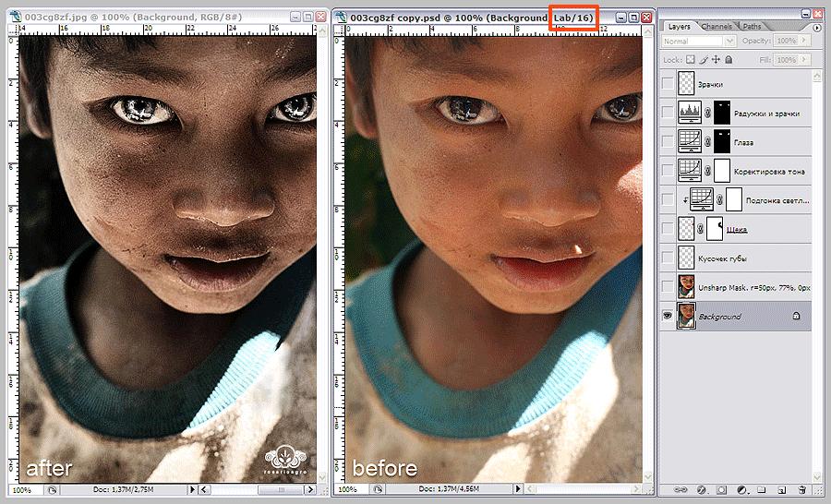Viewport: 831px width, 504px height.
Task: Open status bar arrow menu in copy.psd window
Action: point(518,488)
